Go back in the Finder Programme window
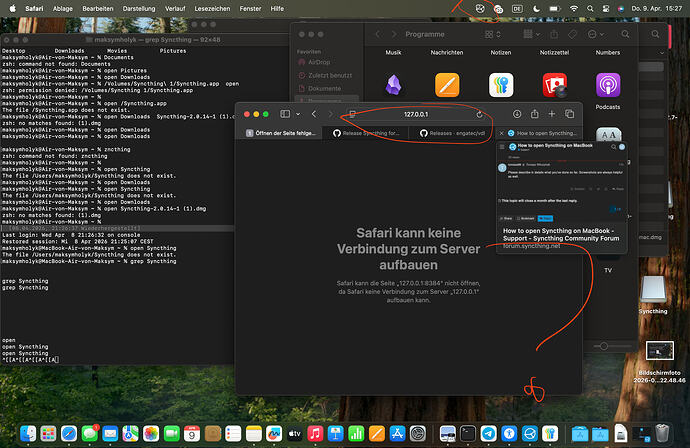 pos(378,34)
